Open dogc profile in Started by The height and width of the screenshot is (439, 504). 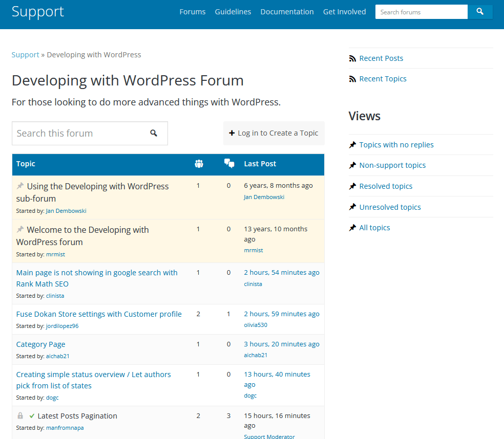point(52,398)
